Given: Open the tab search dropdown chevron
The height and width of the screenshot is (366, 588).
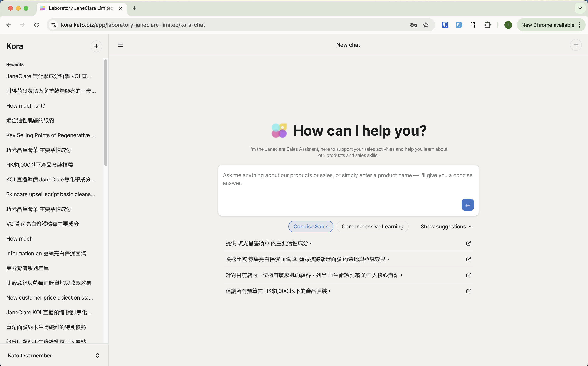Looking at the screenshot, I should 580,8.
